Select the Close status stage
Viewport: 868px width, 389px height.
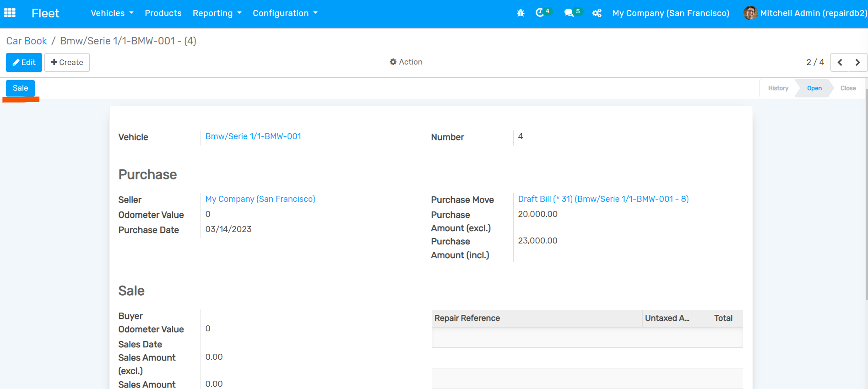coord(848,88)
